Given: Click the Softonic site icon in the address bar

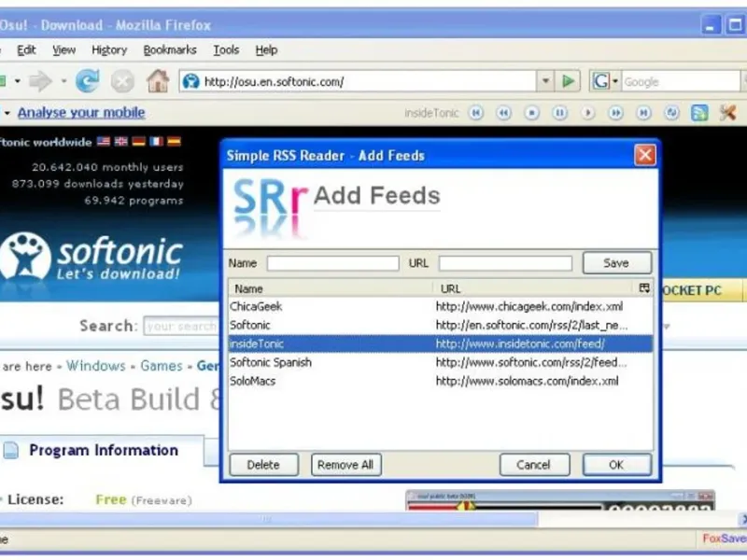Looking at the screenshot, I should point(191,81).
